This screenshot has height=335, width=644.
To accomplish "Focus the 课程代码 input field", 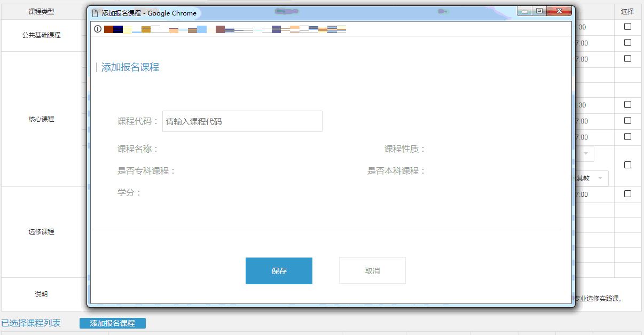I will click(242, 121).
